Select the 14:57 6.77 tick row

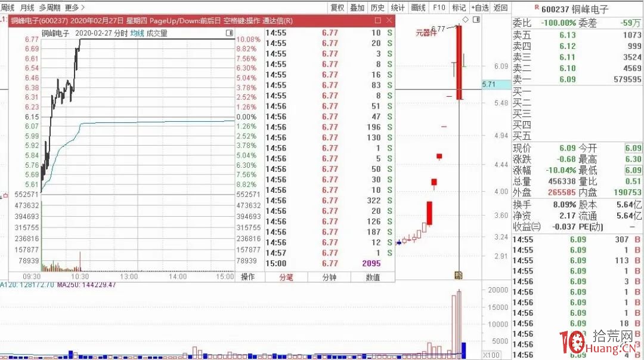[329, 253]
